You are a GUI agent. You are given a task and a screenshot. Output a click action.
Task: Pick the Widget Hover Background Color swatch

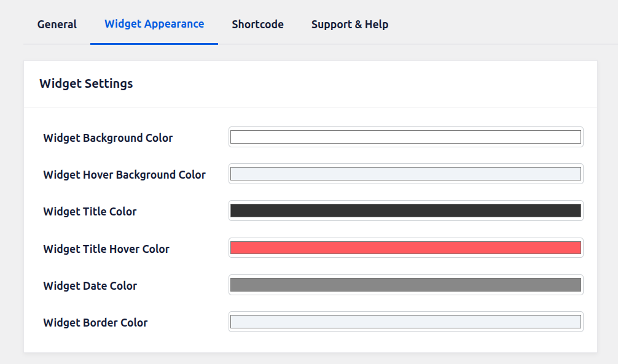pyautogui.click(x=405, y=174)
